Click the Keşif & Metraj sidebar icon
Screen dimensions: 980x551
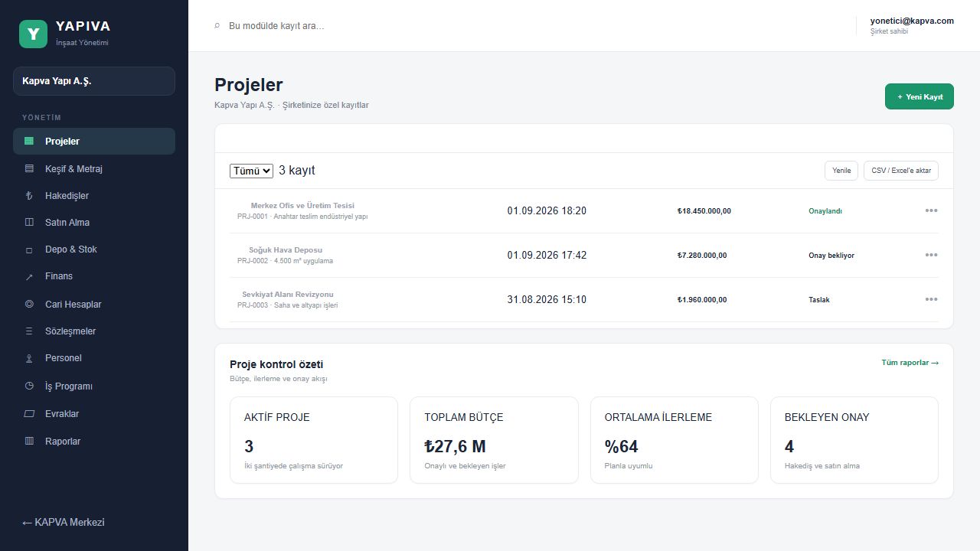coord(29,168)
